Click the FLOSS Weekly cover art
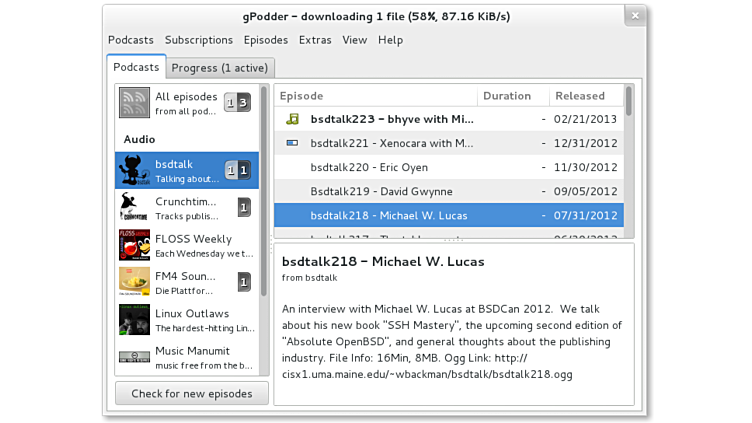The image size is (752, 423). (x=135, y=245)
